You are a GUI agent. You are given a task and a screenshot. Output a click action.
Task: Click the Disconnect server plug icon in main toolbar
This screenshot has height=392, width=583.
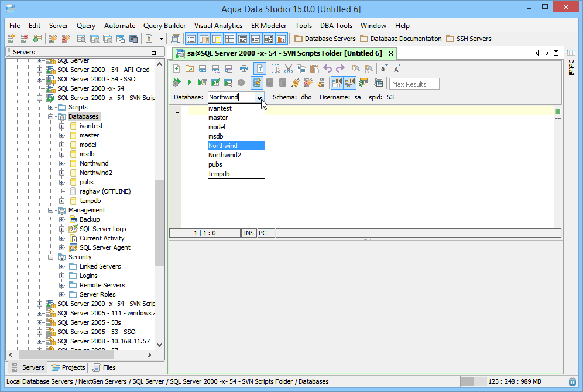pos(66,39)
